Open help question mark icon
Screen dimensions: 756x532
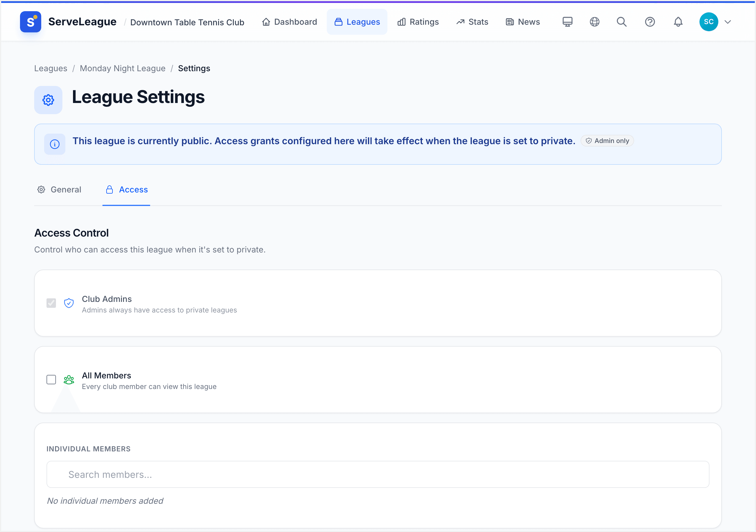pyautogui.click(x=650, y=22)
